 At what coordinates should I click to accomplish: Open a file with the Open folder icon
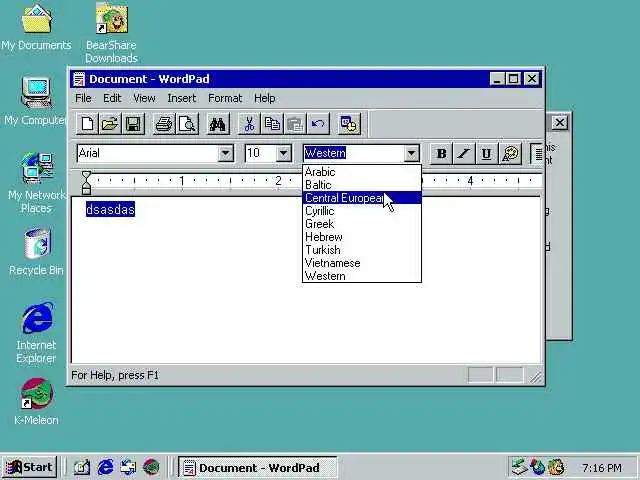[110, 124]
